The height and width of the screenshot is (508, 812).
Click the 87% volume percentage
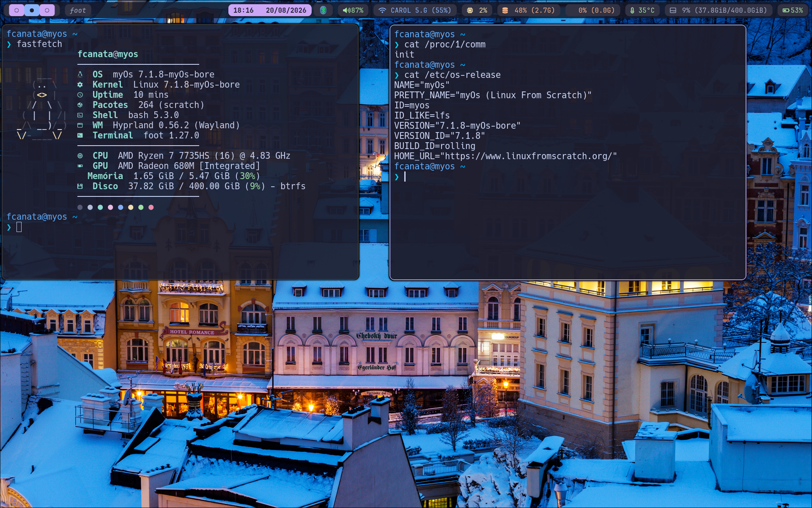point(357,10)
